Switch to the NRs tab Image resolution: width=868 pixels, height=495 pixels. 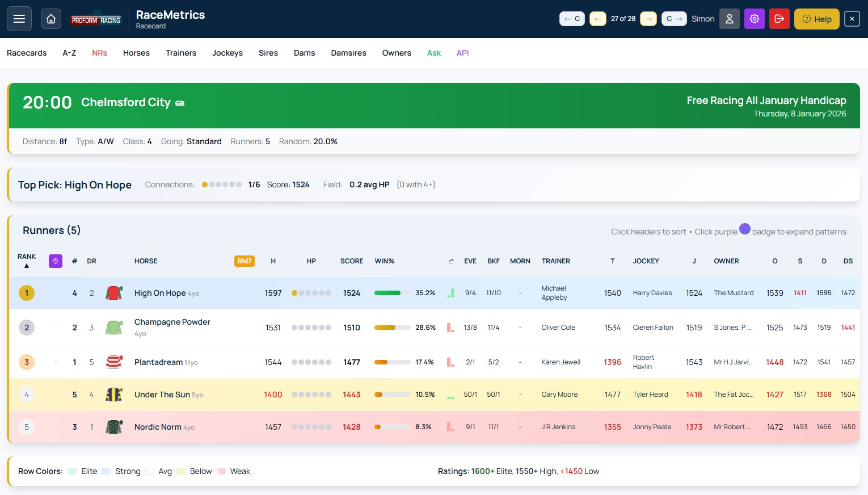coord(99,53)
